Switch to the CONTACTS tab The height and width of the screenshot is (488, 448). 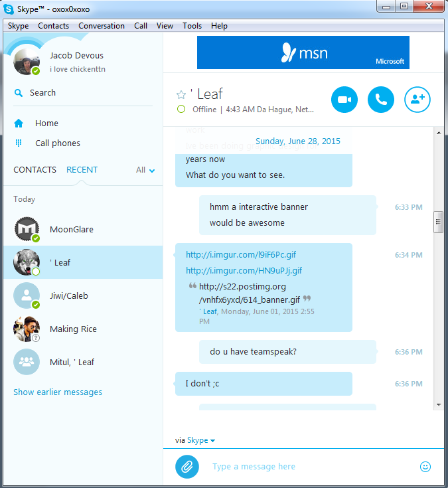[35, 169]
